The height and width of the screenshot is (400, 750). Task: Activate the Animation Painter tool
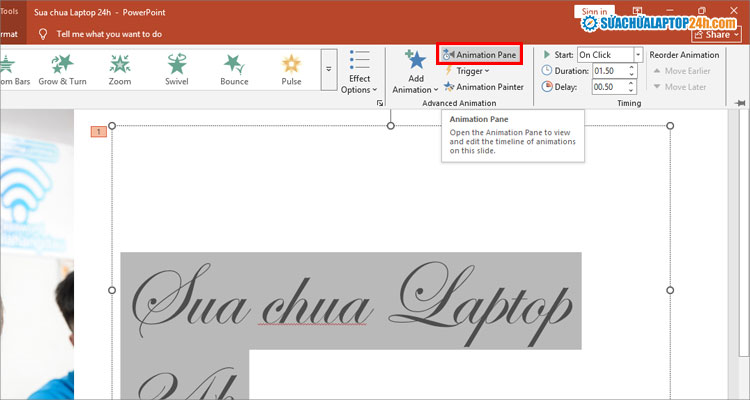[x=483, y=87]
